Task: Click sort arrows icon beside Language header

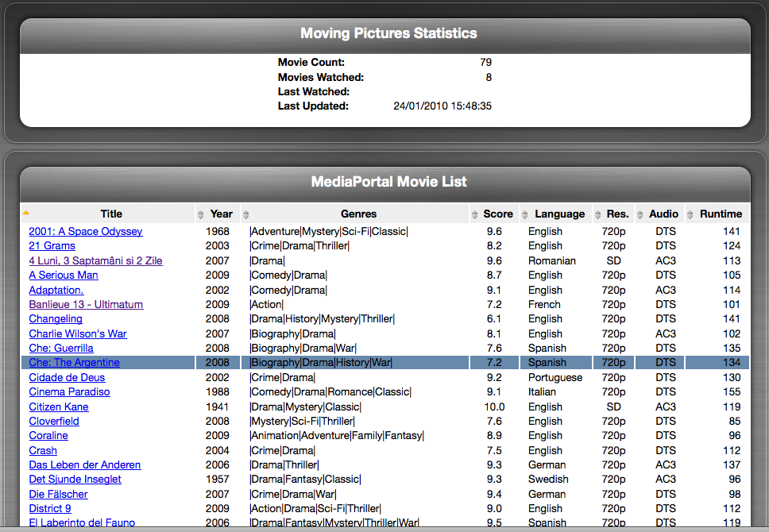Action: coord(525,214)
